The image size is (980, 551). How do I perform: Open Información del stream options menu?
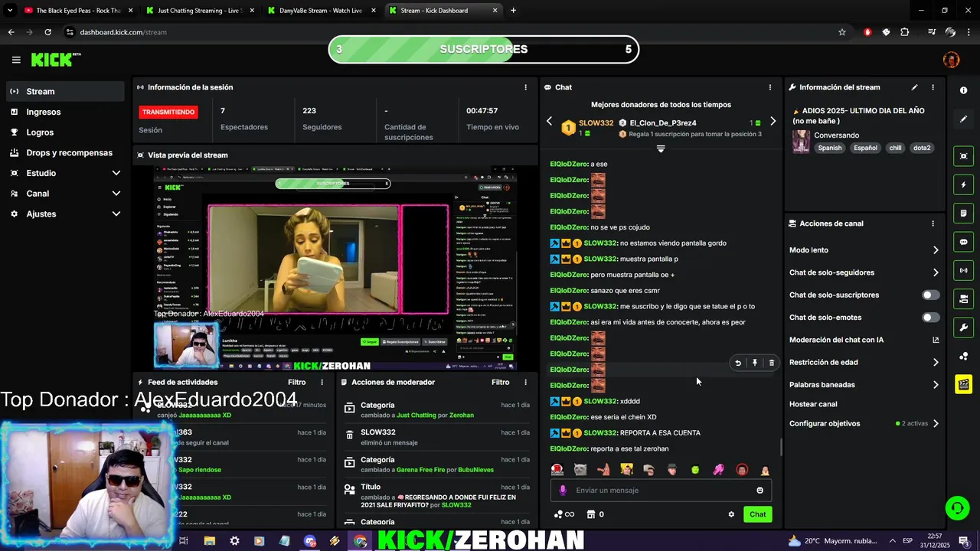pyautogui.click(x=933, y=87)
